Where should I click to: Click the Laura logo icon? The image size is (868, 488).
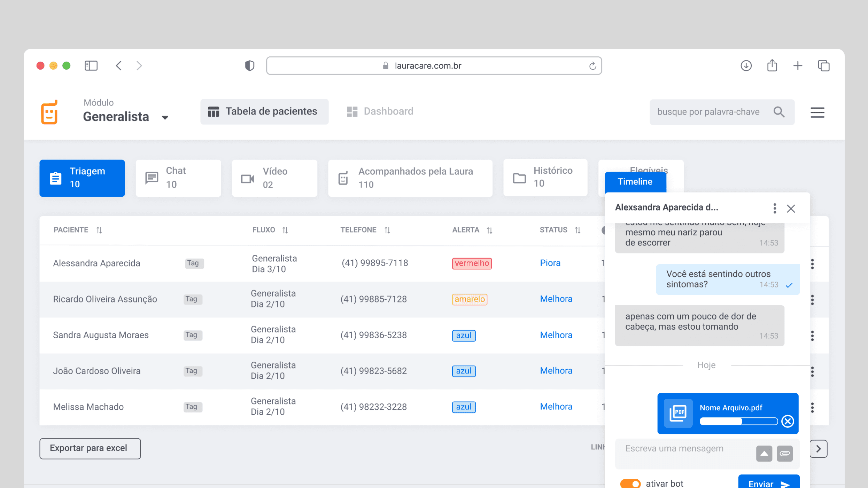point(49,112)
